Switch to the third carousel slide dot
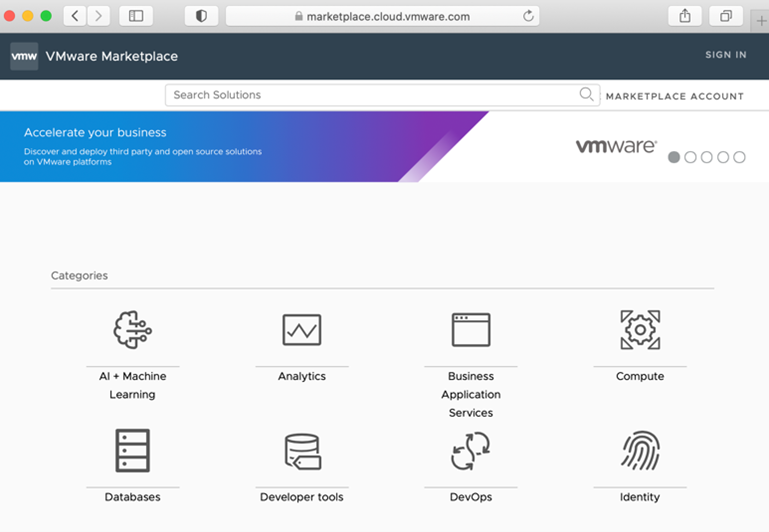Image resolution: width=769 pixels, height=532 pixels. [707, 157]
